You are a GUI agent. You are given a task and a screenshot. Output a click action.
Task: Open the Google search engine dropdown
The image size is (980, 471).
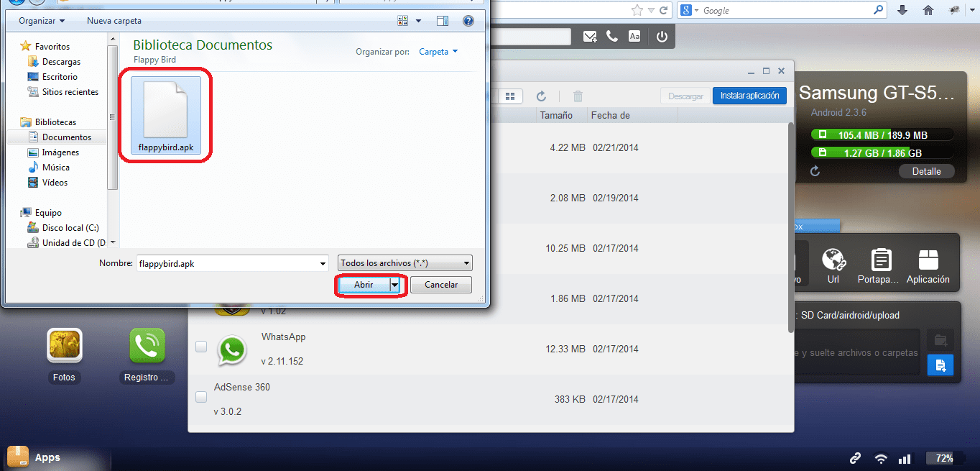[690, 10]
